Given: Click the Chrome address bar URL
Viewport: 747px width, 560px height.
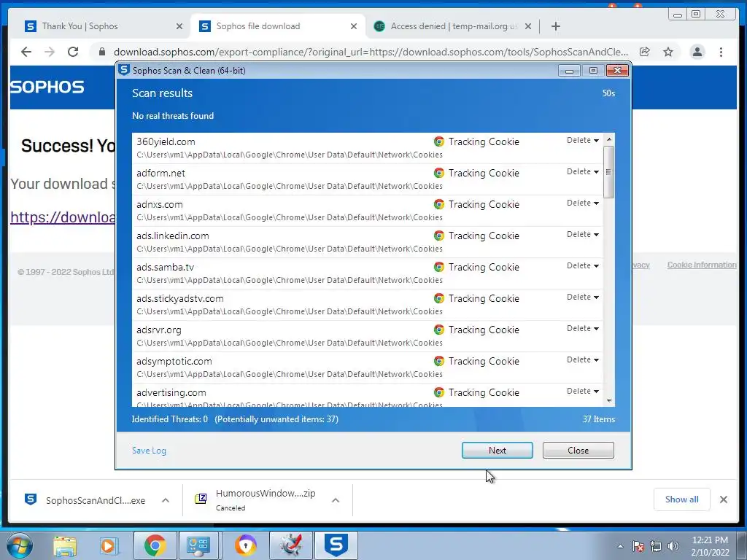Looking at the screenshot, I should 371,52.
